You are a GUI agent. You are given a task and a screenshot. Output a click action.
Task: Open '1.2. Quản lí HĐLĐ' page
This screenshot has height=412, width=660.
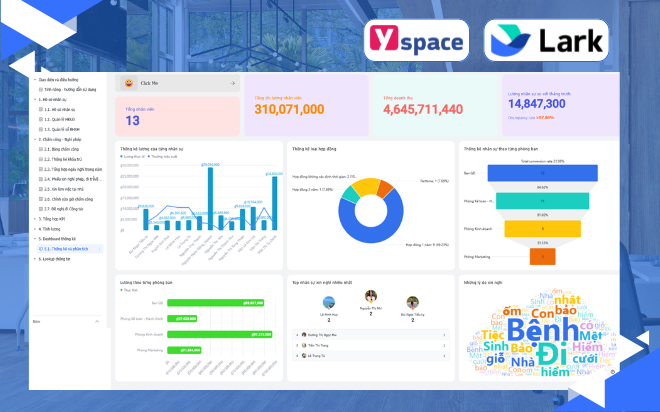[59, 120]
